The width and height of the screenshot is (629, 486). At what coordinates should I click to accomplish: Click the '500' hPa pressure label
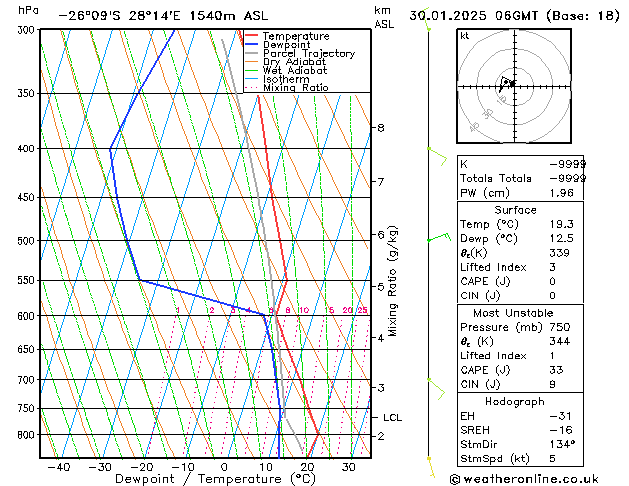tap(28, 241)
